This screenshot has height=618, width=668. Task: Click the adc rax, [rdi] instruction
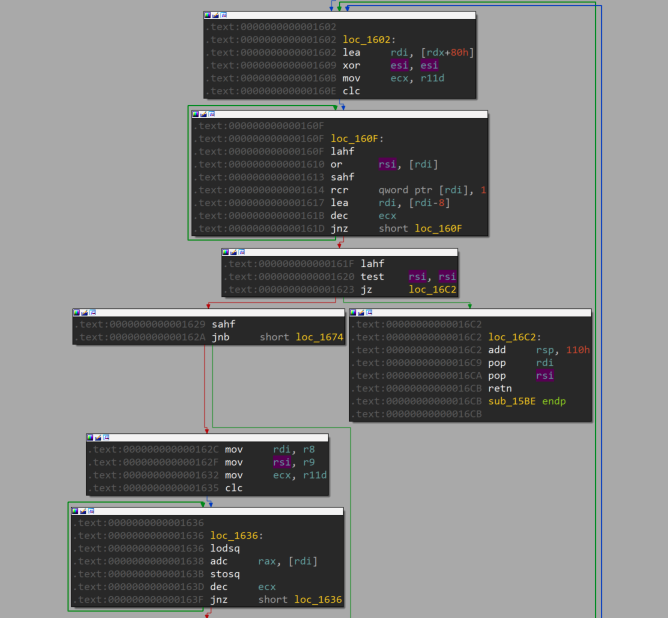click(x=264, y=561)
